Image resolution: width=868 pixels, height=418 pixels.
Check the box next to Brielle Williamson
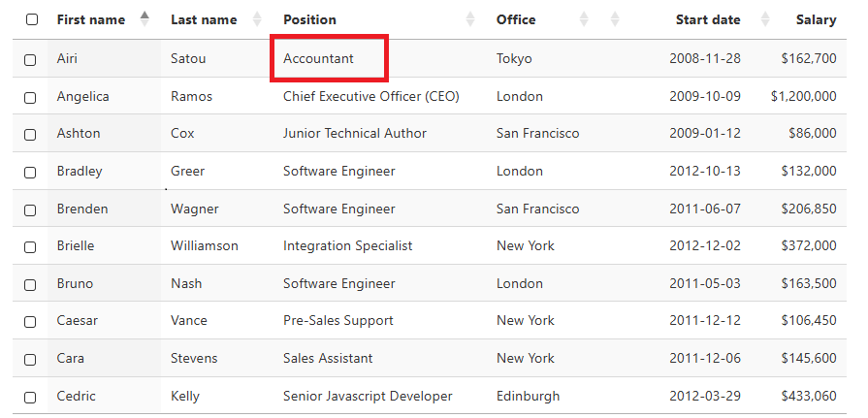(31, 246)
